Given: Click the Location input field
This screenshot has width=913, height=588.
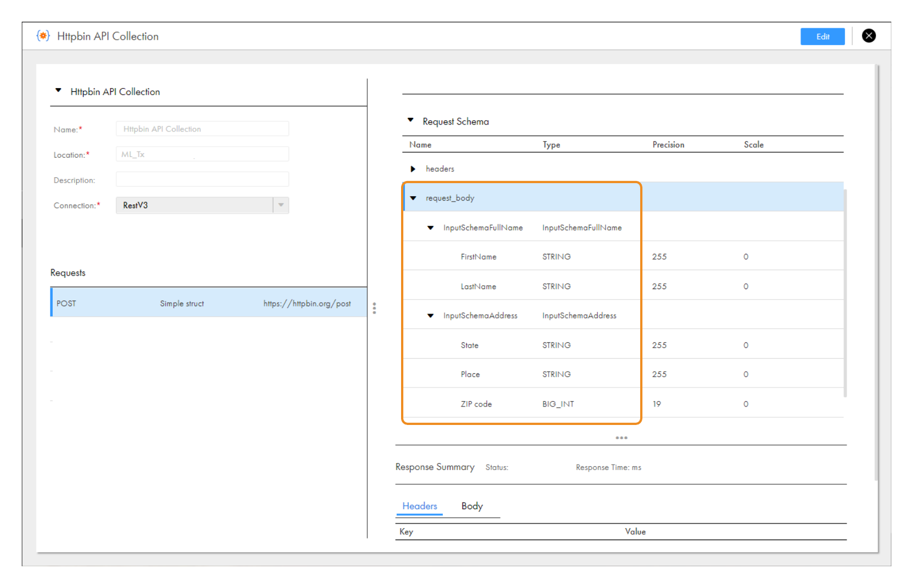Looking at the screenshot, I should pyautogui.click(x=202, y=154).
